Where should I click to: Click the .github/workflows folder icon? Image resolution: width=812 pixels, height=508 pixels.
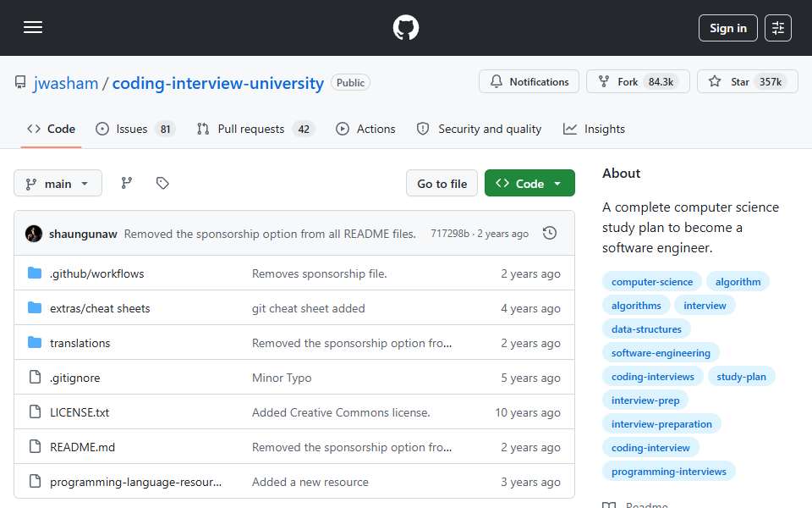coord(35,273)
